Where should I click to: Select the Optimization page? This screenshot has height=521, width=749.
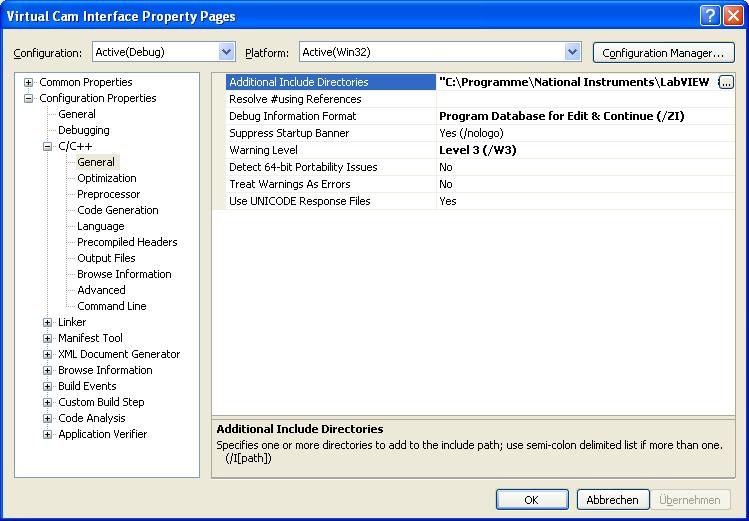(x=107, y=178)
